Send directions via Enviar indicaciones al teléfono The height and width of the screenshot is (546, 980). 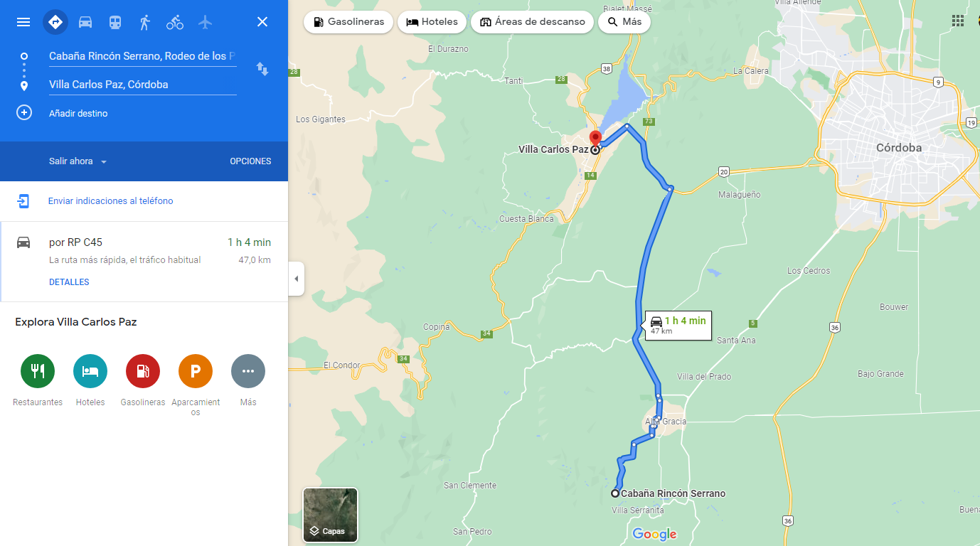[110, 201]
